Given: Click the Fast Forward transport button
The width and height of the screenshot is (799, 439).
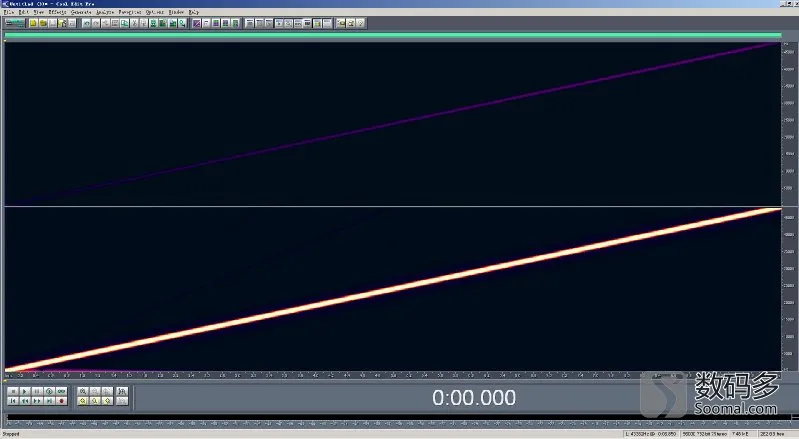Looking at the screenshot, I should (x=37, y=401).
